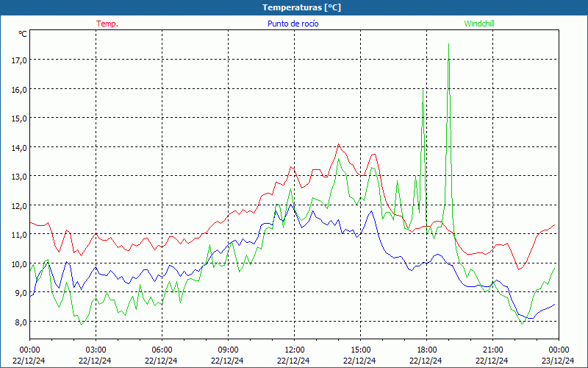Click the 06:00 time axis label
Image resolution: width=588 pixels, height=368 pixels.
point(162,350)
